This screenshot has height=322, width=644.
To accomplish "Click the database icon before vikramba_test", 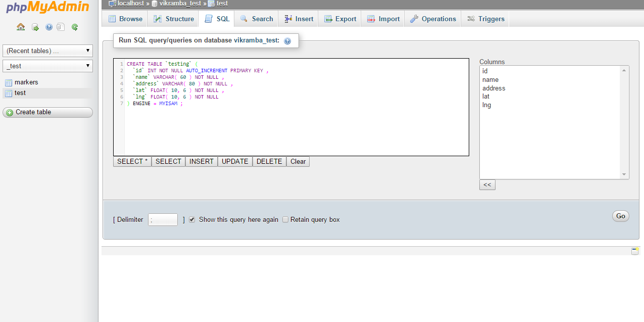I will 155,4.
